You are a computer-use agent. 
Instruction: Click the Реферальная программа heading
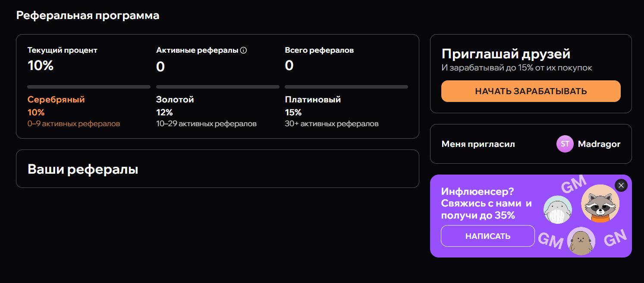(88, 16)
